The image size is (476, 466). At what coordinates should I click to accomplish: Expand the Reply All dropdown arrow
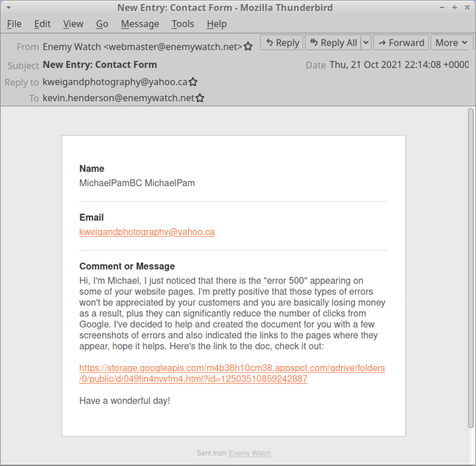pos(366,42)
